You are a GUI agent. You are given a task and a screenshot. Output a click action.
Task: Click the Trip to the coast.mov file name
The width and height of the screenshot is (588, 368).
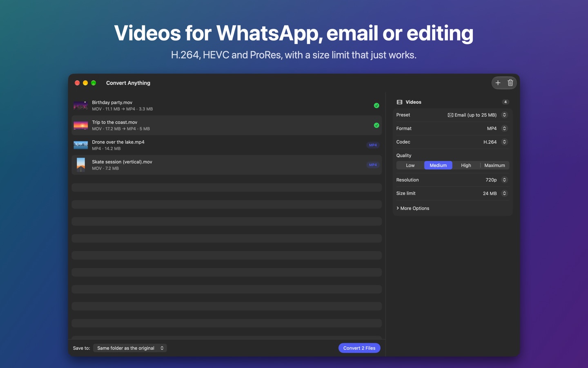[114, 122]
